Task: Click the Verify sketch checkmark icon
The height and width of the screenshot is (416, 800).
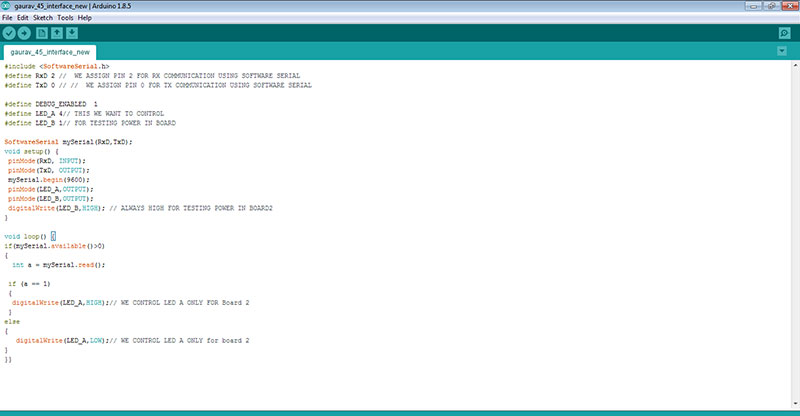Action: [9, 33]
